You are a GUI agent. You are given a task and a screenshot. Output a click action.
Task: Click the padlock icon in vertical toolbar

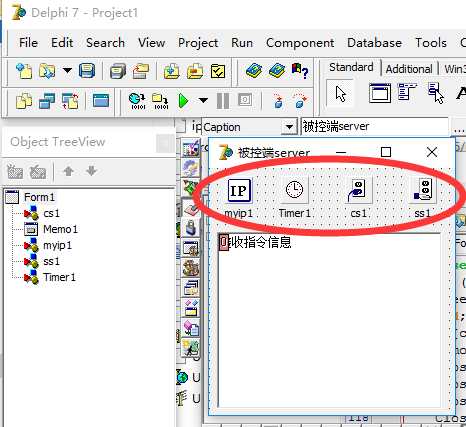191,228
